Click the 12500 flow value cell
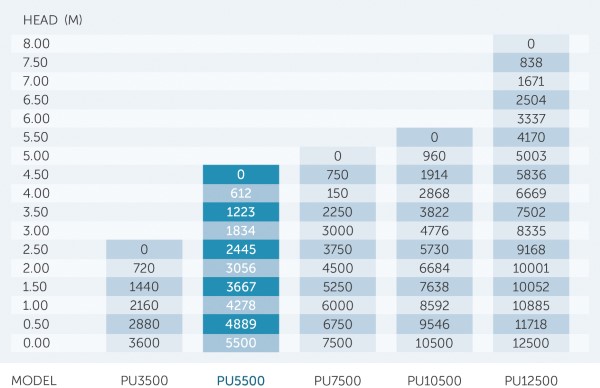Image resolution: width=600 pixels, height=388 pixels. (531, 343)
